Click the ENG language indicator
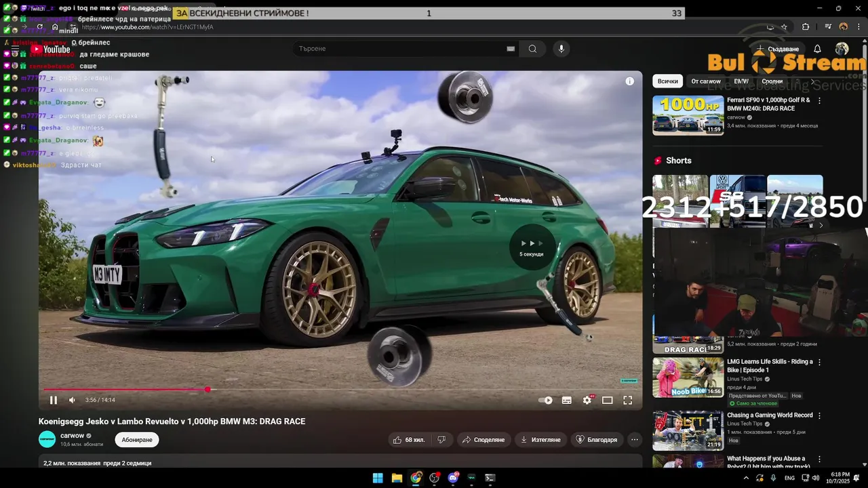 789,478
